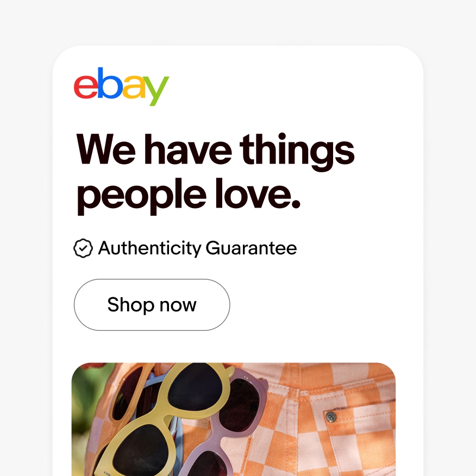476x476 pixels.
Task: Click the Authenticity Guarantee checkmark badge icon
Action: (x=83, y=248)
